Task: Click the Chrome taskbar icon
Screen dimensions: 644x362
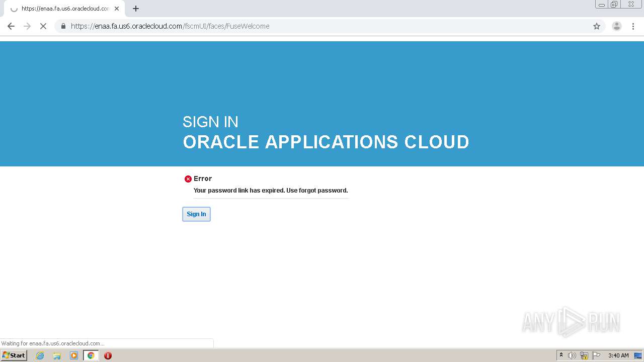Action: tap(91, 355)
